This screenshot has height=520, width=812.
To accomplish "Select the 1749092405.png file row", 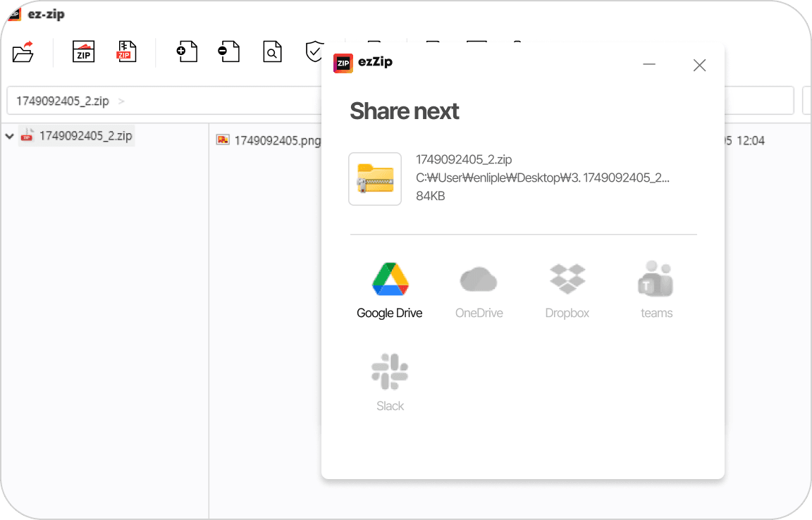I will [278, 140].
